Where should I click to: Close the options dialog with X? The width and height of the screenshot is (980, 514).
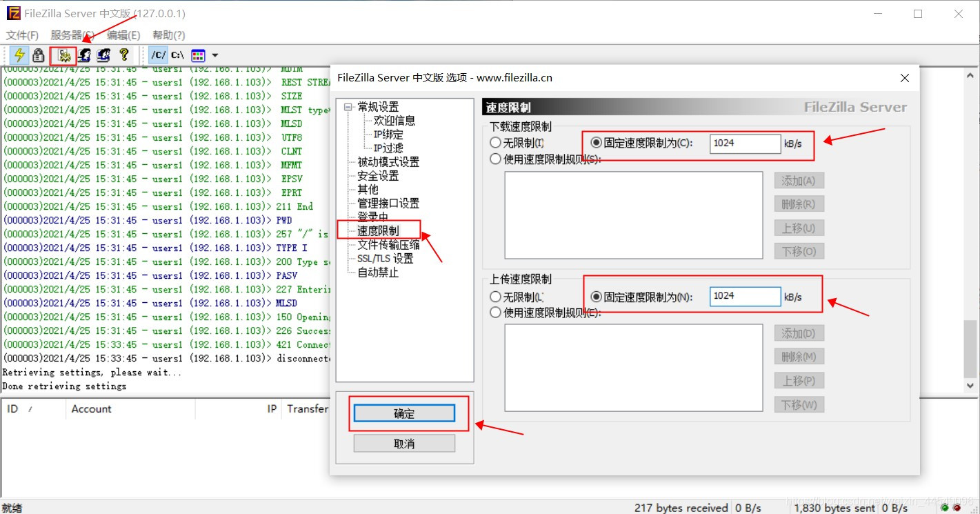click(905, 78)
